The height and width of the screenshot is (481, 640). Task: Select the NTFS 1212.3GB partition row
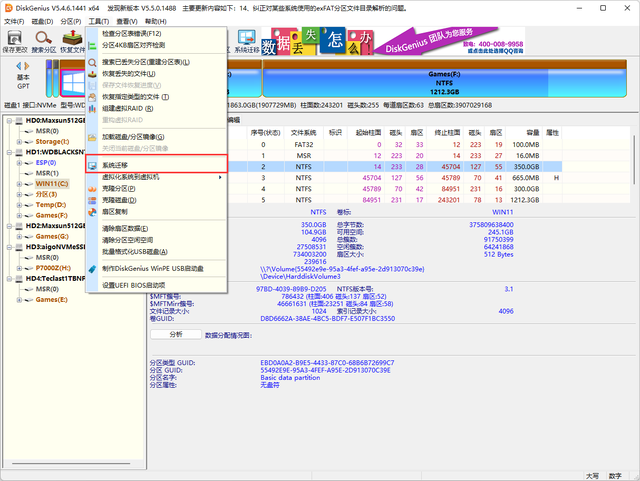[x=395, y=200]
